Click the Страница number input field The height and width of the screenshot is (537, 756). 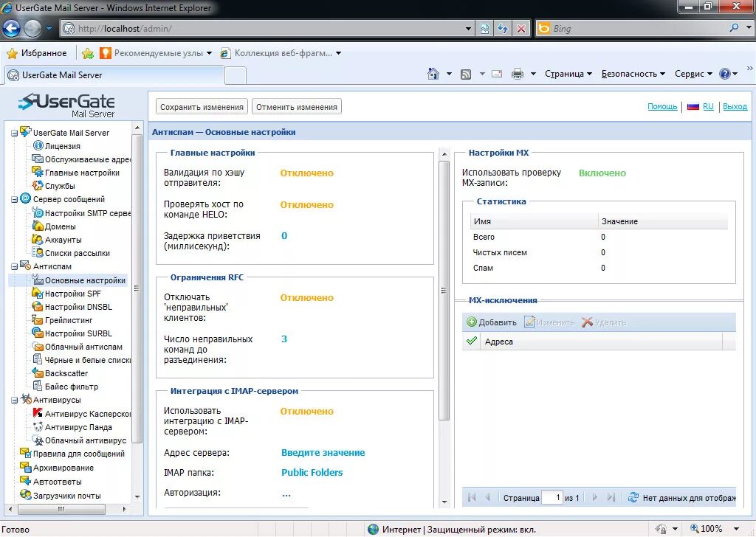click(552, 497)
